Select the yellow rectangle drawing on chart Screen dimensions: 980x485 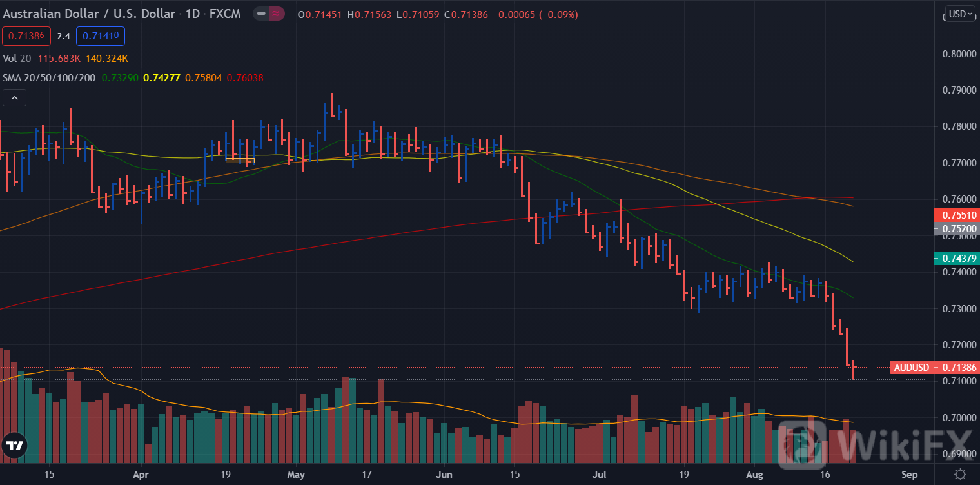tap(240, 161)
